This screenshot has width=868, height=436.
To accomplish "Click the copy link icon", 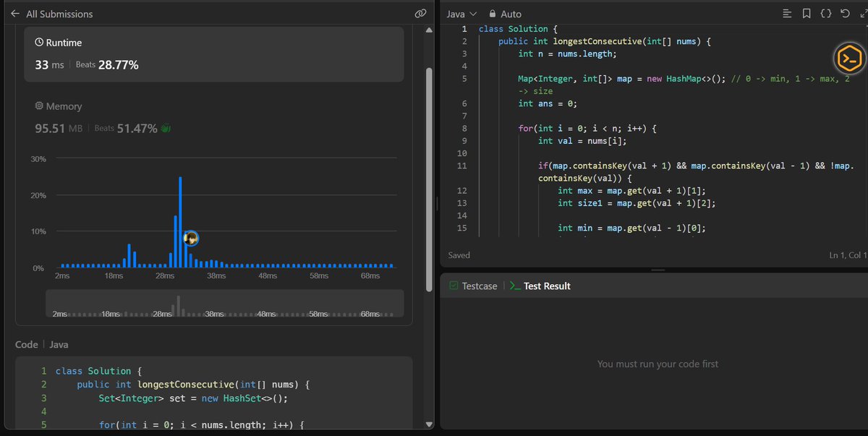I will click(x=420, y=14).
